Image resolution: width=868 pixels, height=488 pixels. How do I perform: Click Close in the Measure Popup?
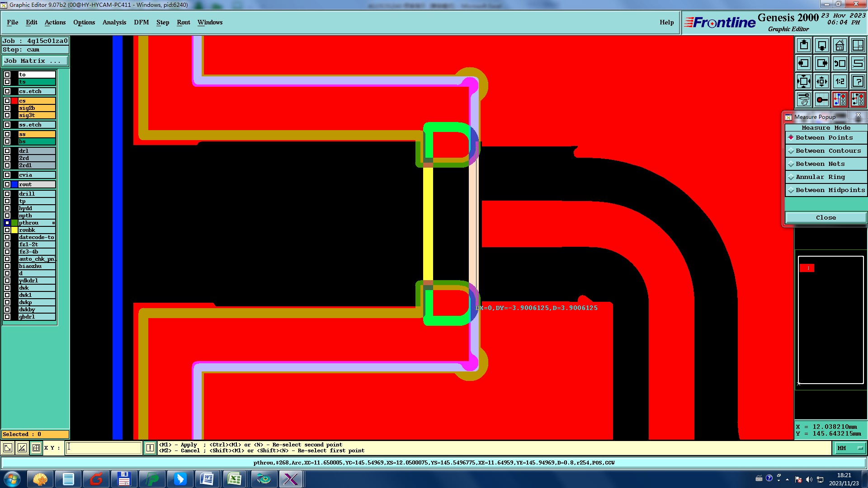pos(826,217)
